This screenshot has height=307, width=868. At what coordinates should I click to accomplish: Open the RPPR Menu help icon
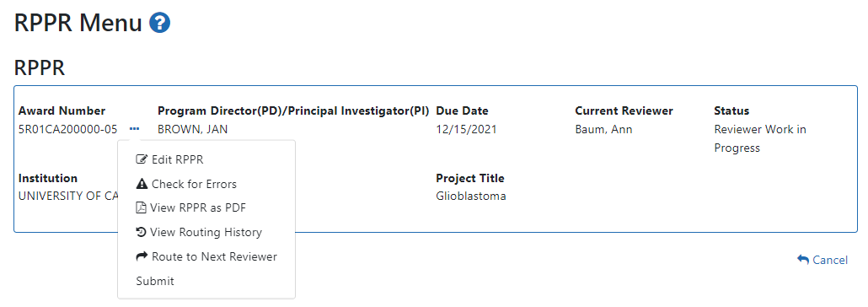pyautogui.click(x=159, y=24)
